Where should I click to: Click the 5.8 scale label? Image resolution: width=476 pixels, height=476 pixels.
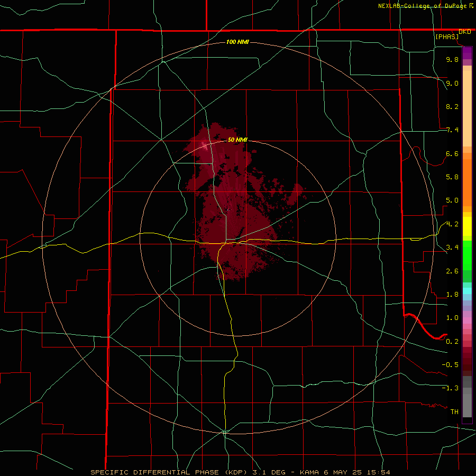click(452, 177)
